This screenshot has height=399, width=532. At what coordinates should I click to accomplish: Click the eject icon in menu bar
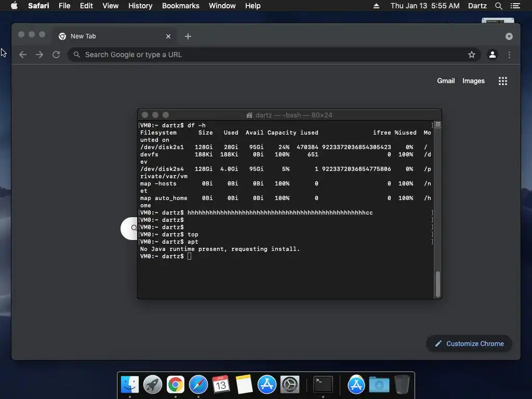[376, 6]
